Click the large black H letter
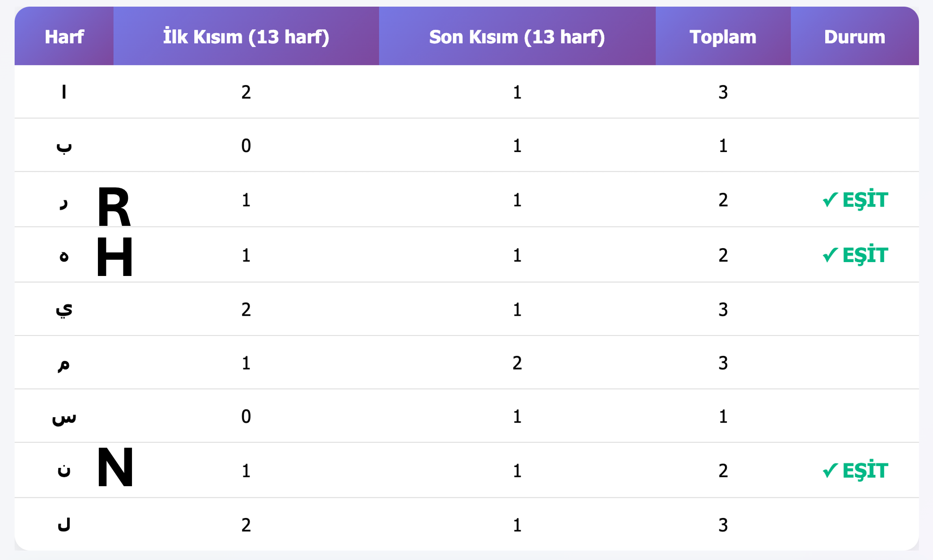Image resolution: width=933 pixels, height=560 pixels. [115, 257]
